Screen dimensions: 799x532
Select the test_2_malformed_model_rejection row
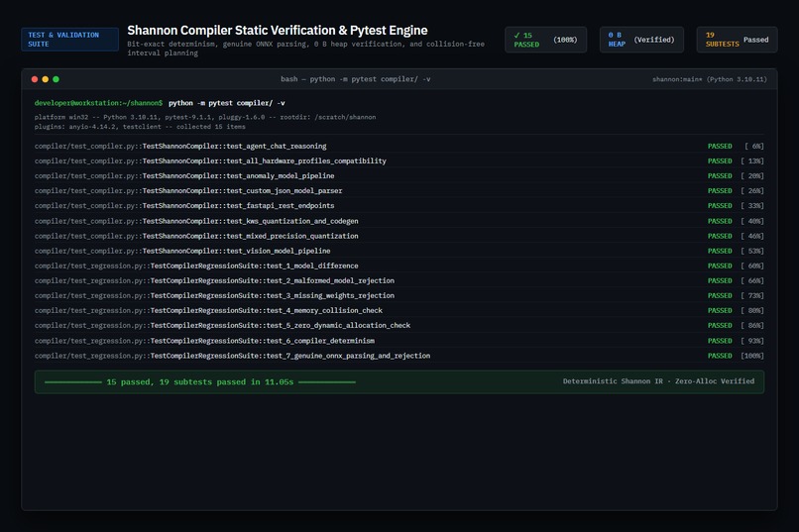pyautogui.click(x=399, y=280)
